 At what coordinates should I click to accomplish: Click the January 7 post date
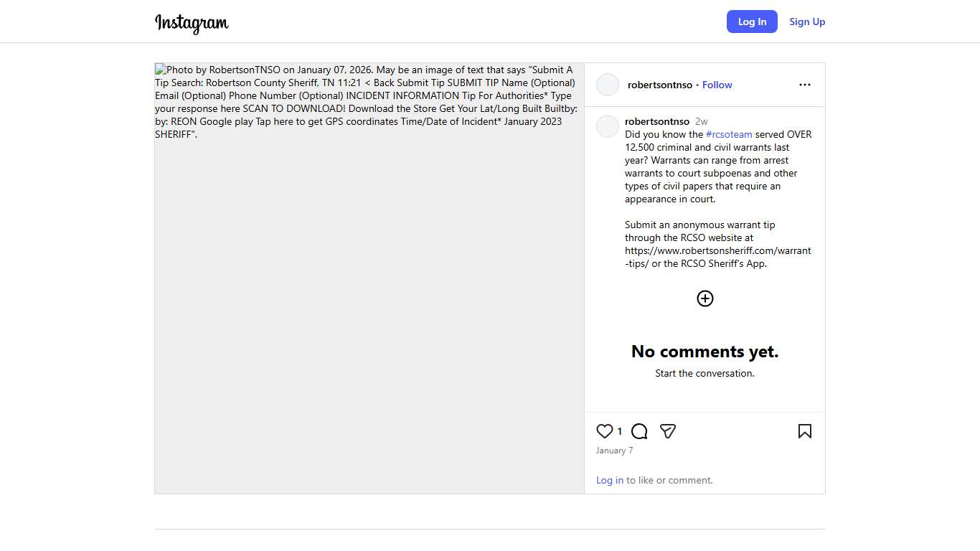click(x=614, y=451)
